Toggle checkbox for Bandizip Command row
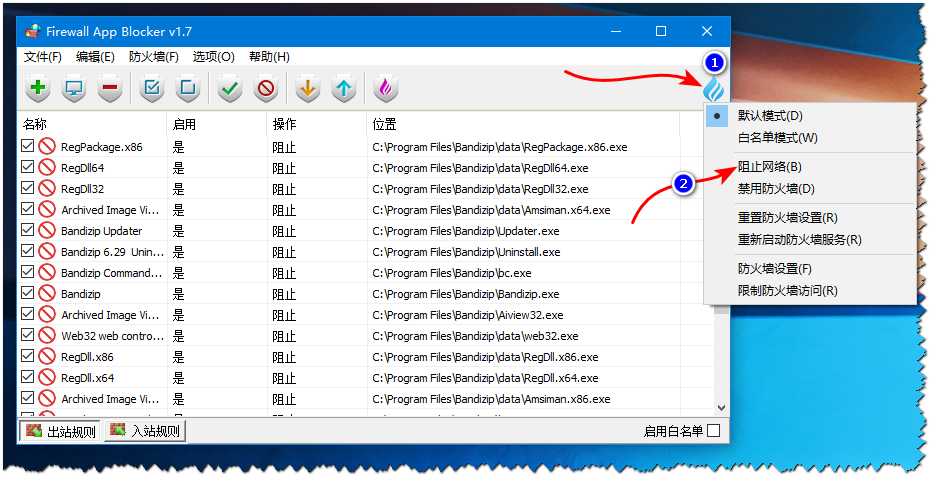Screen dimensions: 936x482 click(27, 272)
